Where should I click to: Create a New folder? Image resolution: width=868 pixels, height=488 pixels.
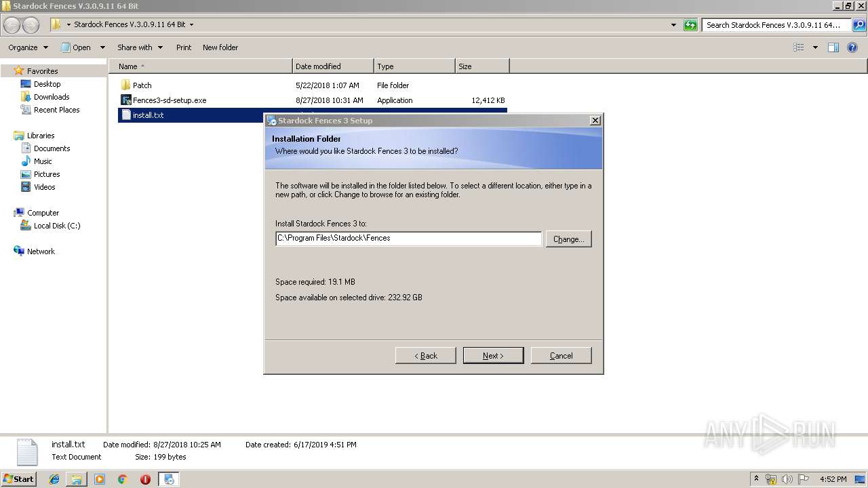(220, 47)
